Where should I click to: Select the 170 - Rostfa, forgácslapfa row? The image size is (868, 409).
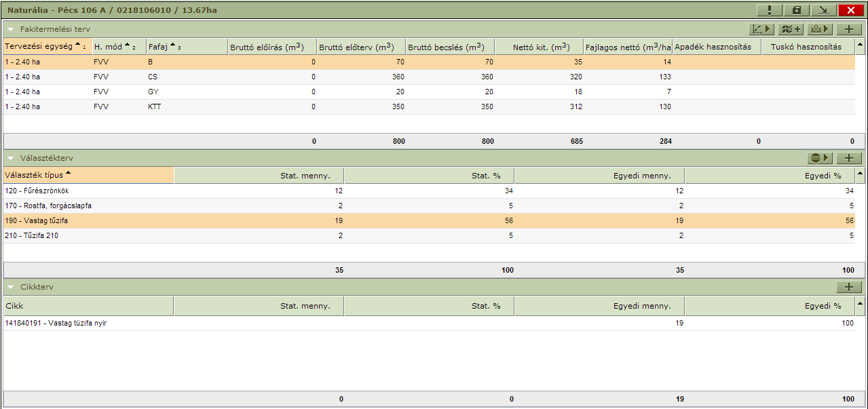[x=429, y=206]
